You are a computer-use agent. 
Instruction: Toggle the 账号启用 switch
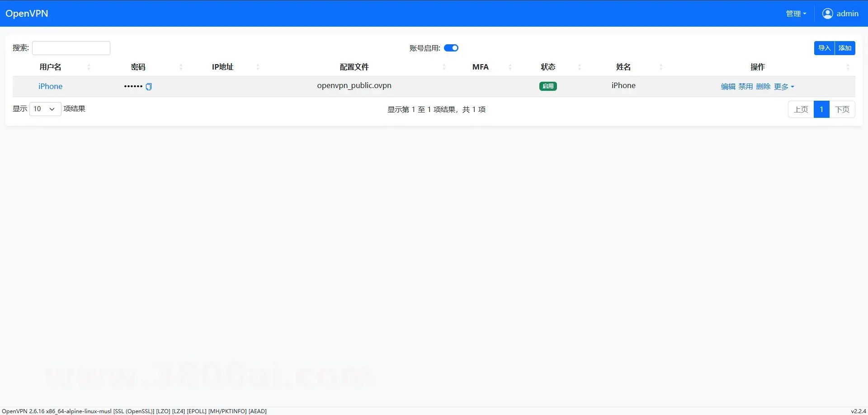451,48
